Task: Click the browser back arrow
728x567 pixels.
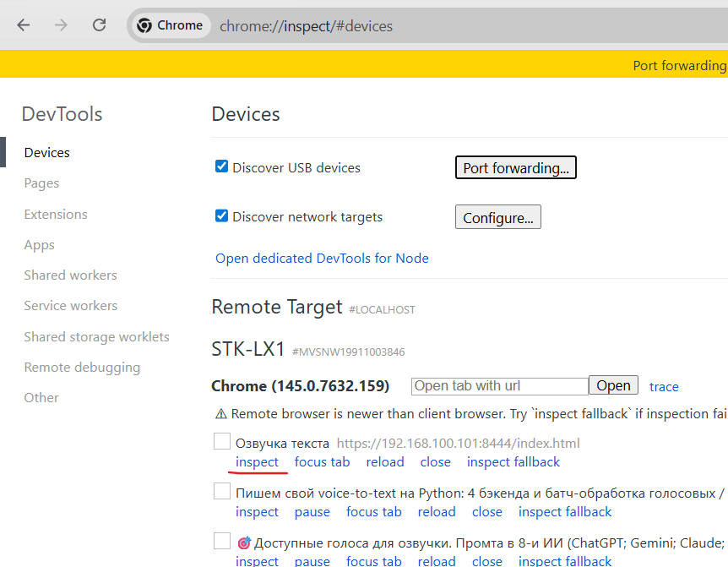Action: pyautogui.click(x=24, y=25)
